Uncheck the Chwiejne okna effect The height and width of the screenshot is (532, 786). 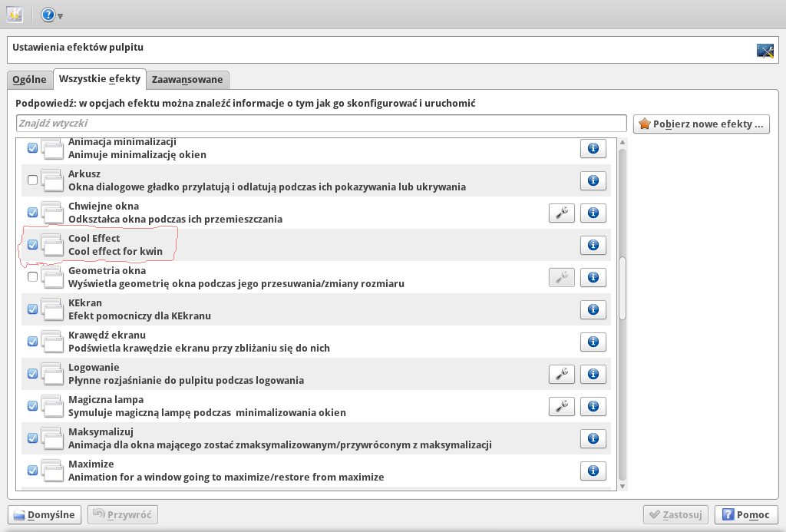(x=32, y=213)
